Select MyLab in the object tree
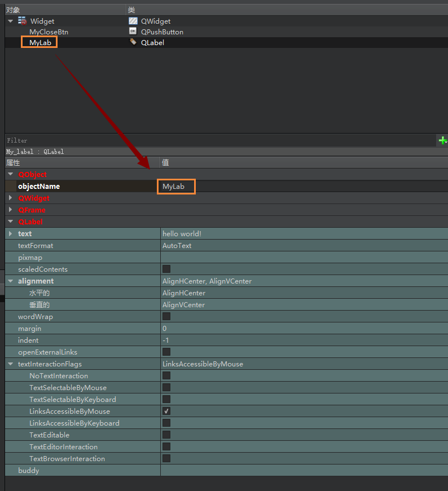448x491 pixels. (x=39, y=42)
